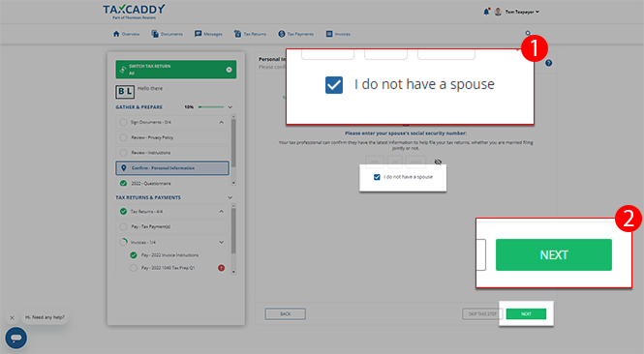Switch to the Tax Returns tab
This screenshot has height=354, width=644.
pyautogui.click(x=250, y=34)
